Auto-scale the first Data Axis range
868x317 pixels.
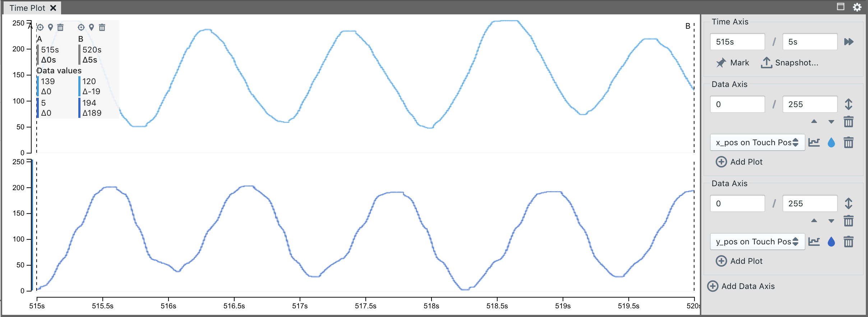[849, 104]
